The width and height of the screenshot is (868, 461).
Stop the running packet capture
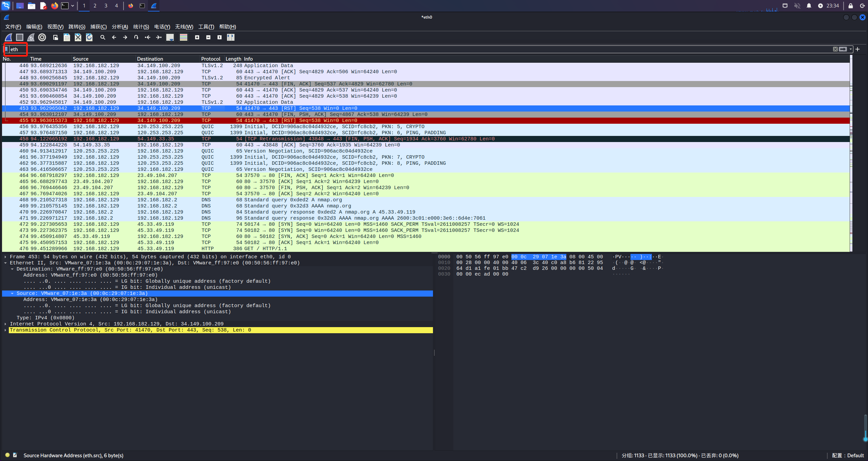pyautogui.click(x=20, y=37)
